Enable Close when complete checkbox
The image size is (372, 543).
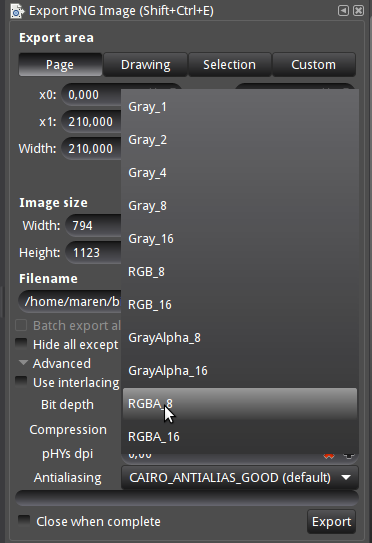24,521
